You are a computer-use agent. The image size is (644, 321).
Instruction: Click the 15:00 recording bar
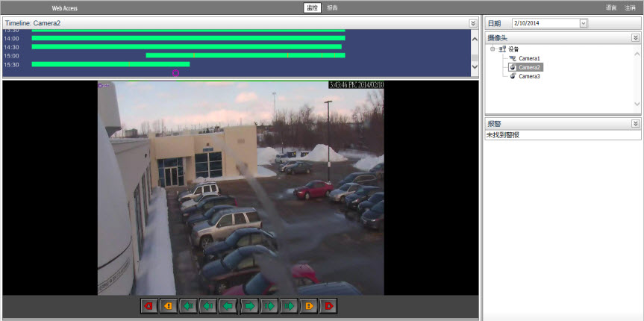coord(246,55)
